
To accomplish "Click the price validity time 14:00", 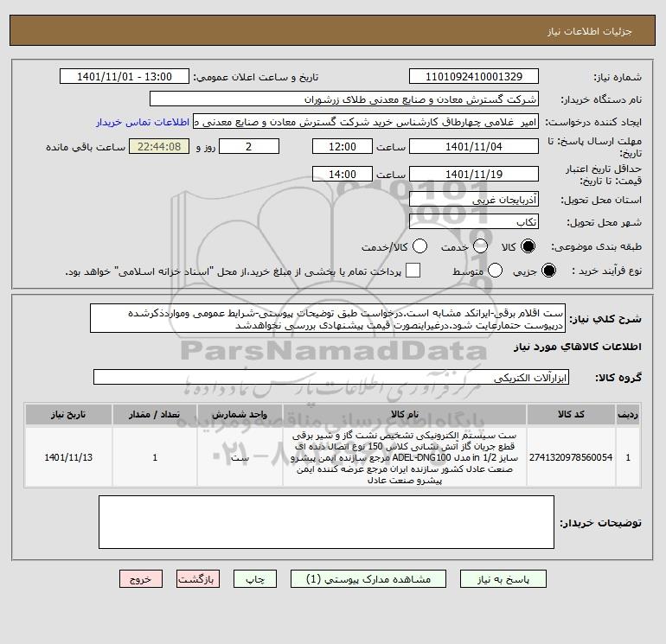I will [343, 174].
